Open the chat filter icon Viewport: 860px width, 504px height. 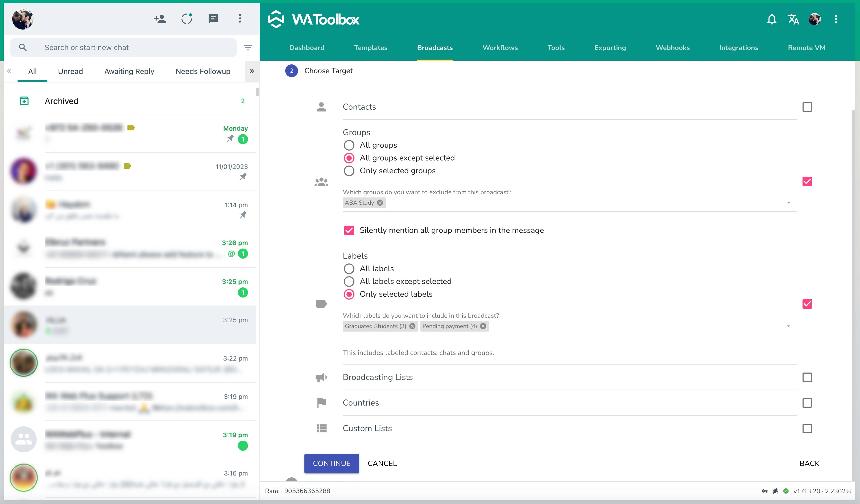tap(248, 47)
